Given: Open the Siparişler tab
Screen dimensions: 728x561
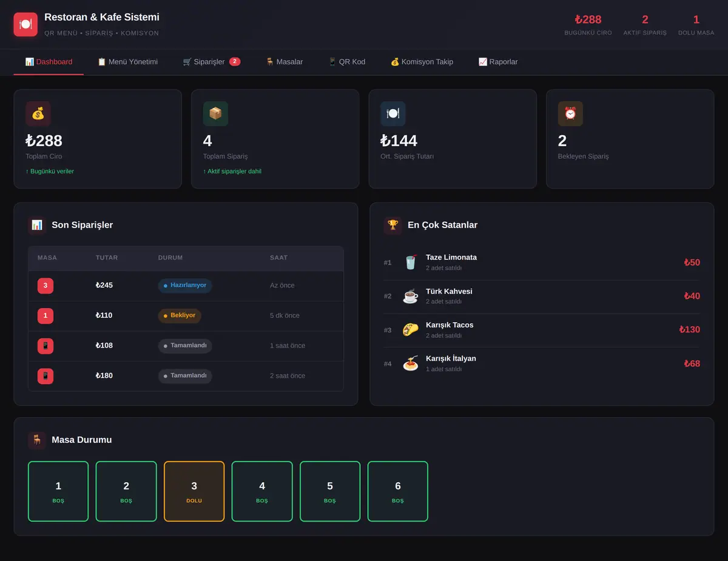Looking at the screenshot, I should 212,62.
